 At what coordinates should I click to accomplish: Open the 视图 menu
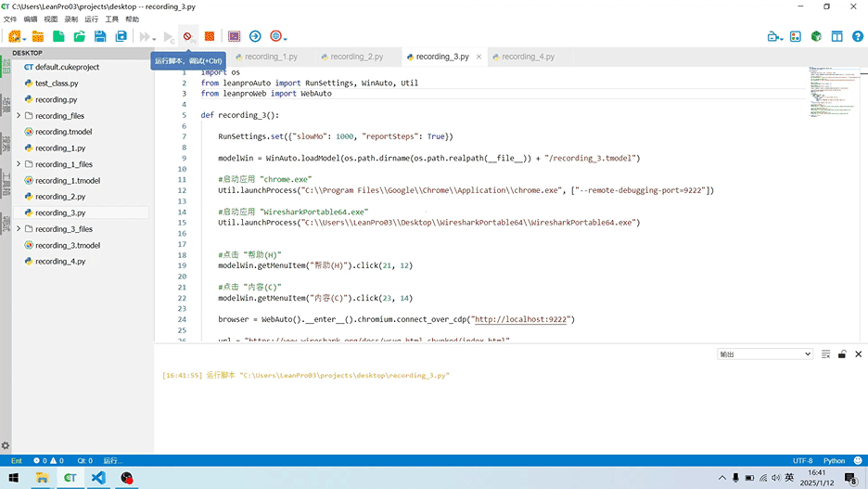51,19
